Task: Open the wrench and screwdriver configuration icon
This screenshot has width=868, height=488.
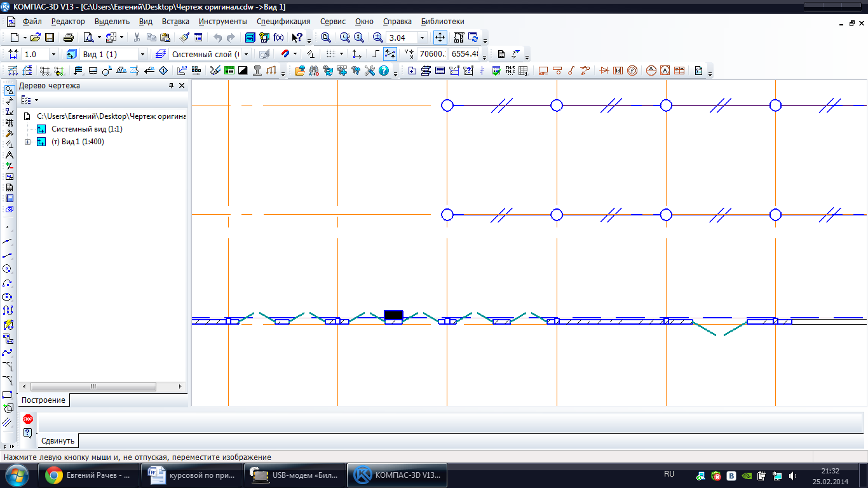Action: click(370, 71)
